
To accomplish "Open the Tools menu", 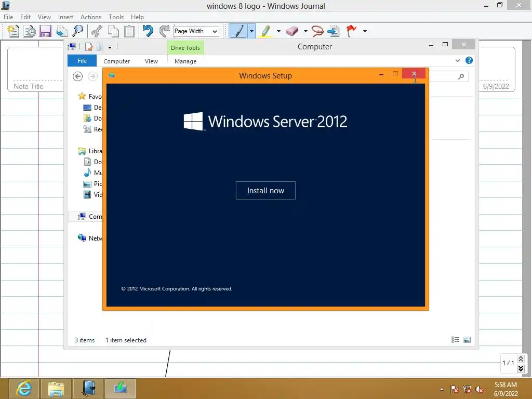I will tap(116, 17).
